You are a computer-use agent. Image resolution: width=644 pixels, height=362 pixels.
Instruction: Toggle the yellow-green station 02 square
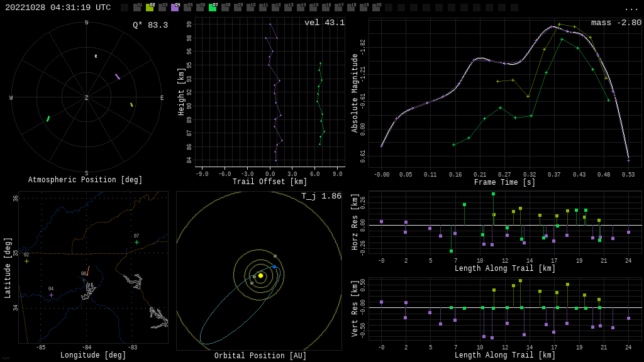150,8
